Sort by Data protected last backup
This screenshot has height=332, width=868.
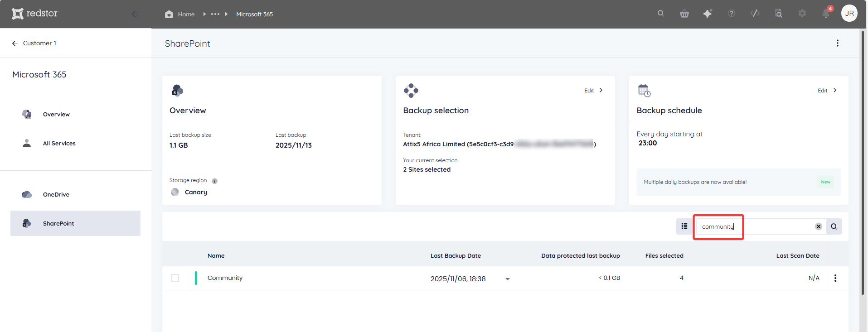[x=581, y=255]
